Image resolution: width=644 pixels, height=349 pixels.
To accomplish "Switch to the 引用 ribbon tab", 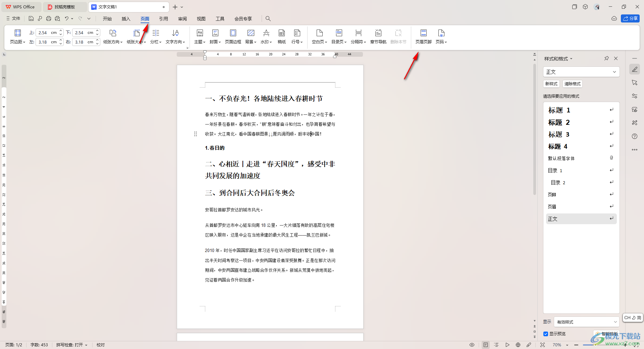I will point(164,18).
